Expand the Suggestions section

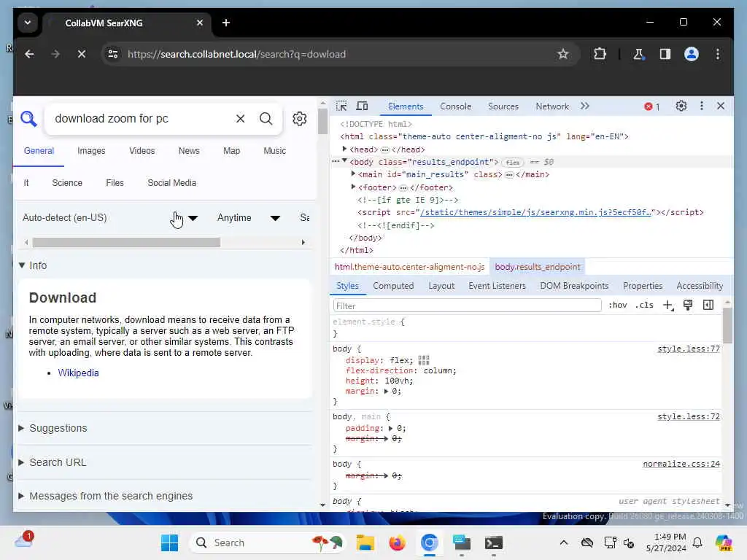[x=53, y=428]
